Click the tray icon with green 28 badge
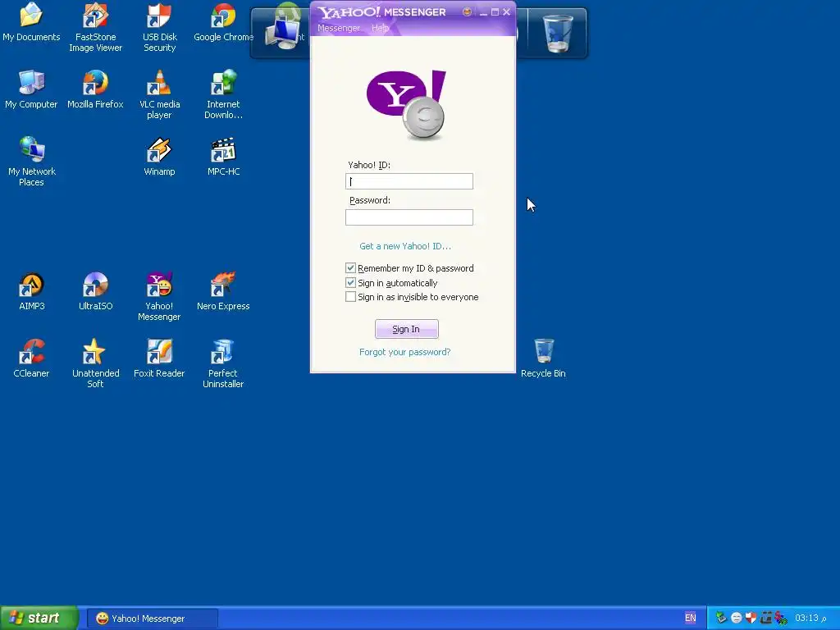Viewport: 840px width, 630px height. (x=781, y=619)
